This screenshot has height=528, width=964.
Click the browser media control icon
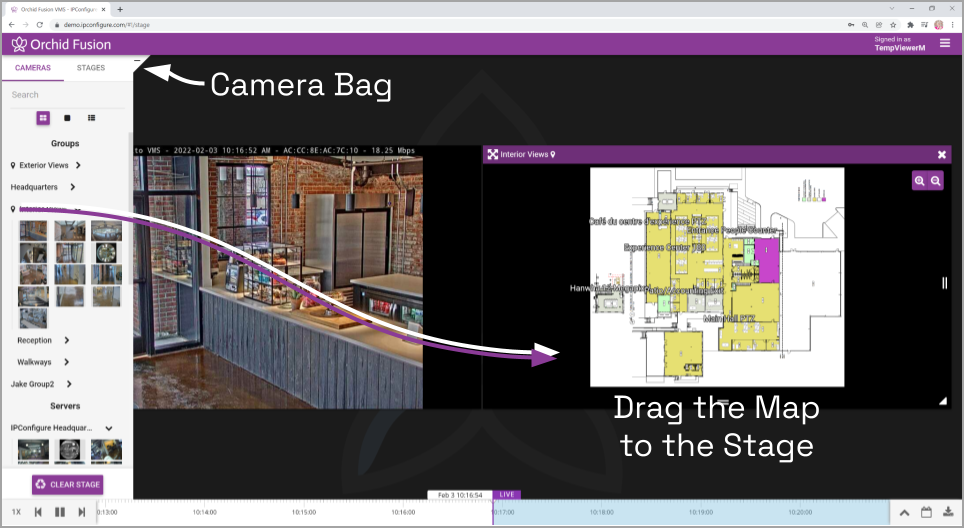click(x=925, y=25)
